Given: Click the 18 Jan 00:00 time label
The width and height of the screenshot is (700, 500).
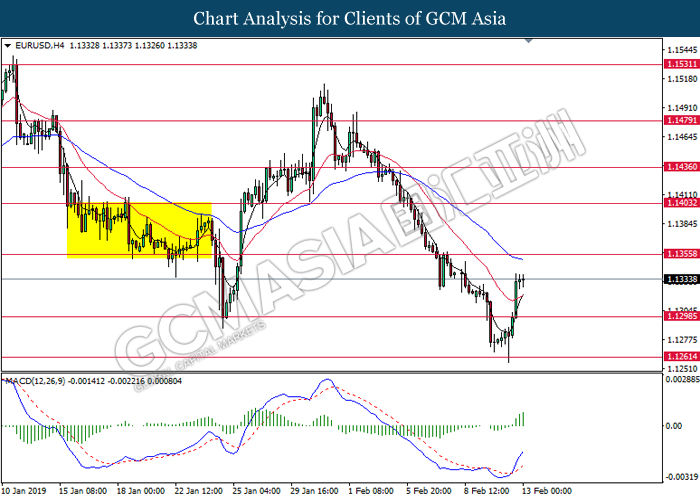Looking at the screenshot, I should coord(141,491).
